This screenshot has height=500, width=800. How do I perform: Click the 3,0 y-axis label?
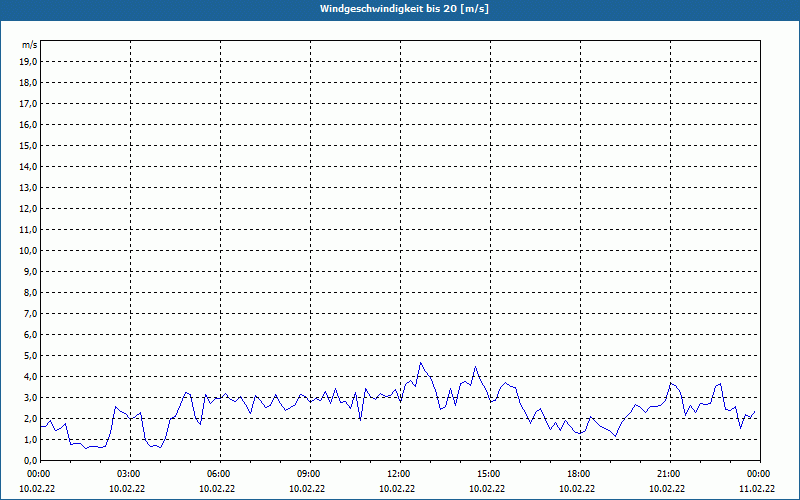pyautogui.click(x=30, y=397)
